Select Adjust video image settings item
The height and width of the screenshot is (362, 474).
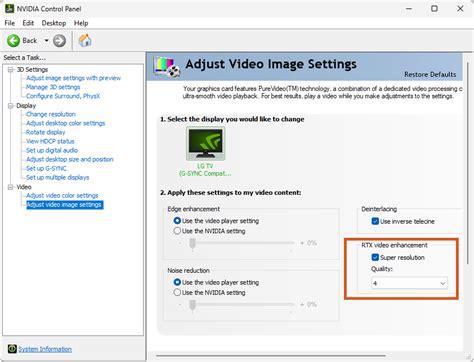click(65, 205)
